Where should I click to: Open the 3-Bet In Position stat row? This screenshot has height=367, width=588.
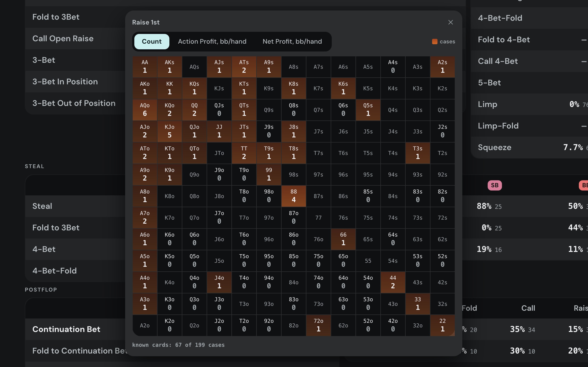75,82
